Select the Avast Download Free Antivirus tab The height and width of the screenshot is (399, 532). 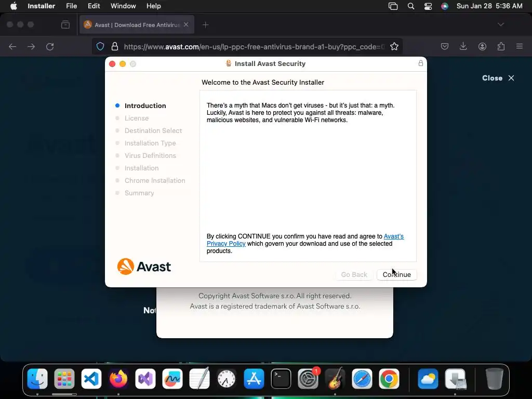pos(137,25)
